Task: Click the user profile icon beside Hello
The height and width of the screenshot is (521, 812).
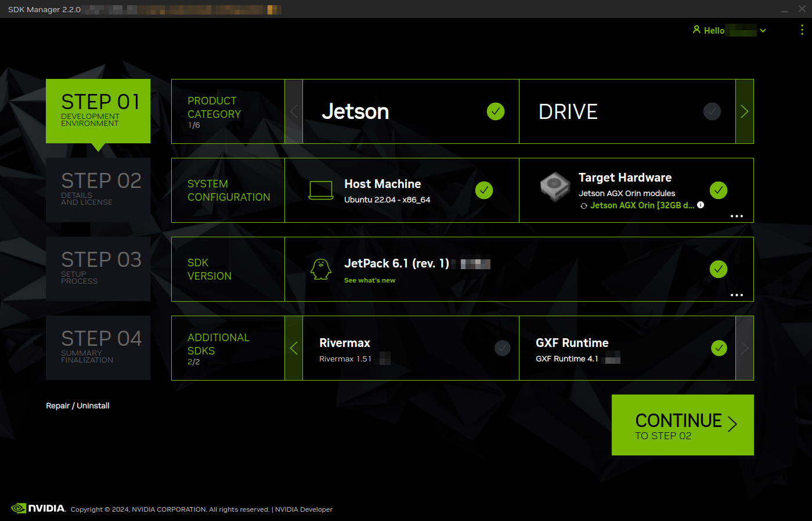Action: [x=696, y=30]
